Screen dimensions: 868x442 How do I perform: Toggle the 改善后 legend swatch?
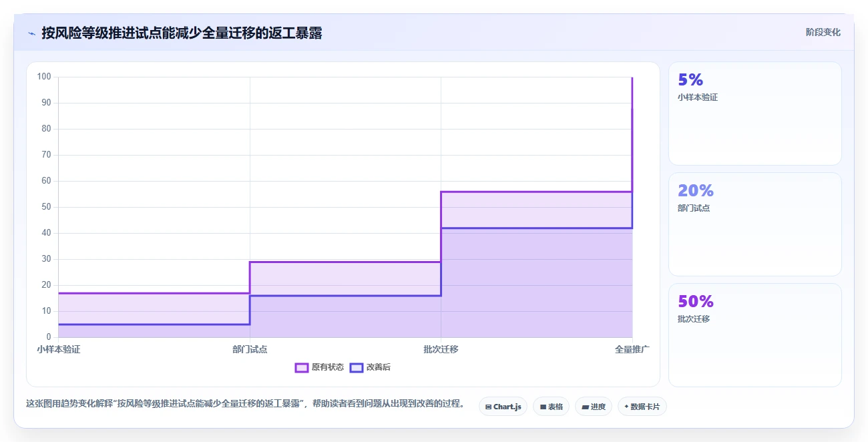click(x=357, y=368)
